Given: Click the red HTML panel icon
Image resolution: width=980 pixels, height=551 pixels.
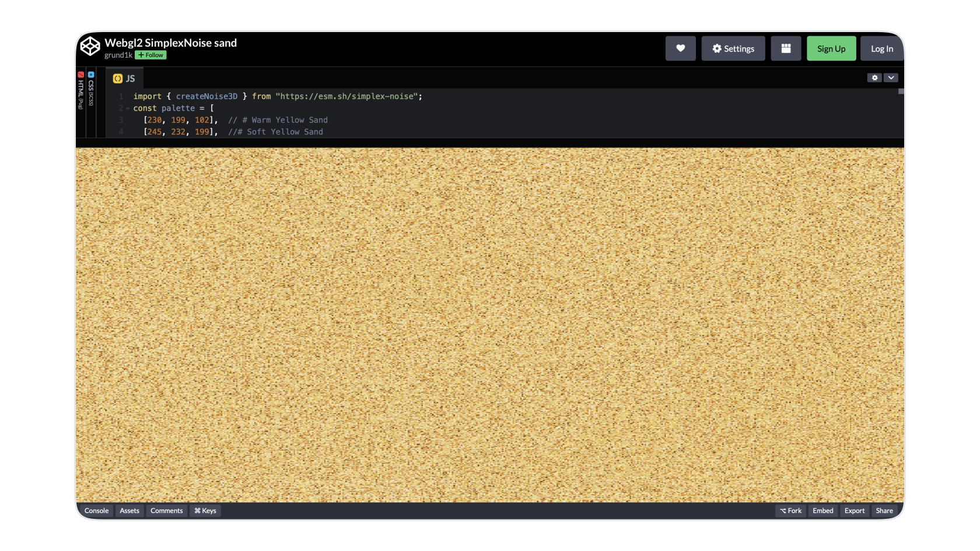Looking at the screenshot, I should click(81, 75).
